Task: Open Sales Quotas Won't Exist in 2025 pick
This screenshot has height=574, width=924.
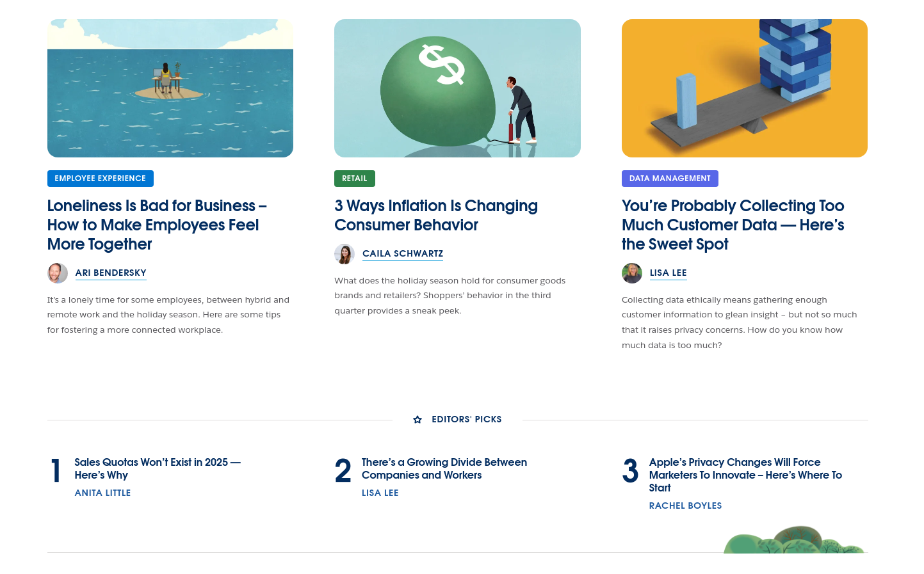Action: click(158, 468)
